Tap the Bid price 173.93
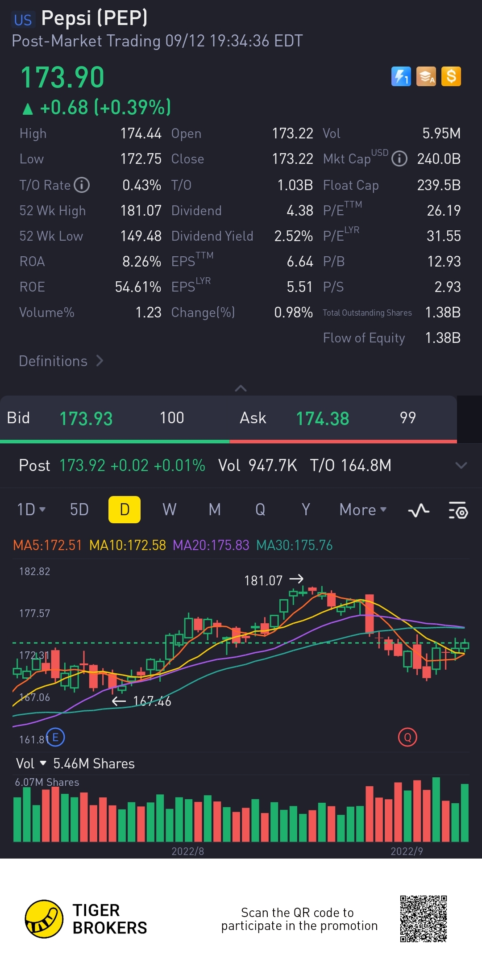Screen dimensions: 482x980 [86, 418]
